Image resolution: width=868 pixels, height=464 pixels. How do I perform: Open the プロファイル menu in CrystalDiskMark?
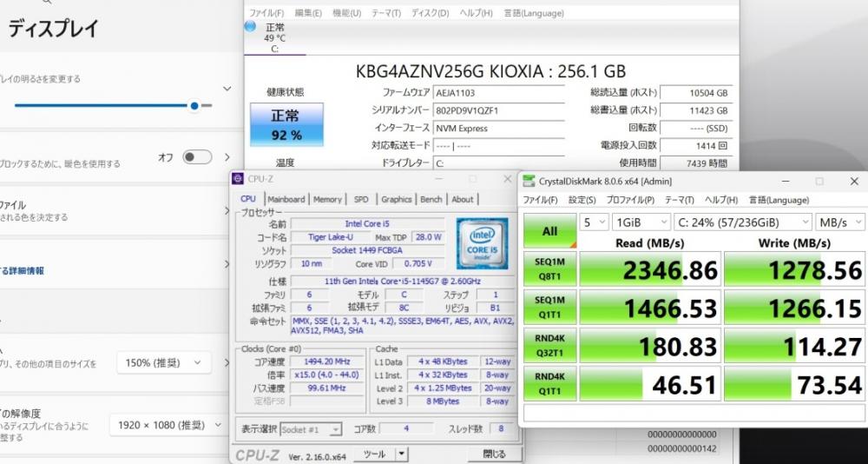point(630,200)
